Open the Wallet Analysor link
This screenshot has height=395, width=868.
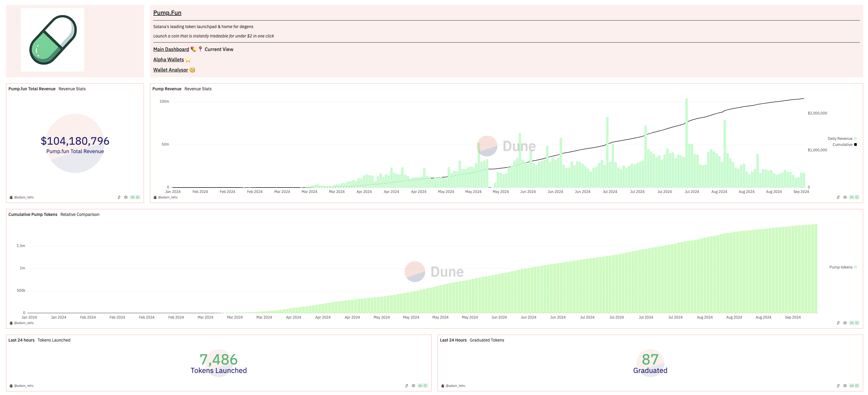point(171,70)
